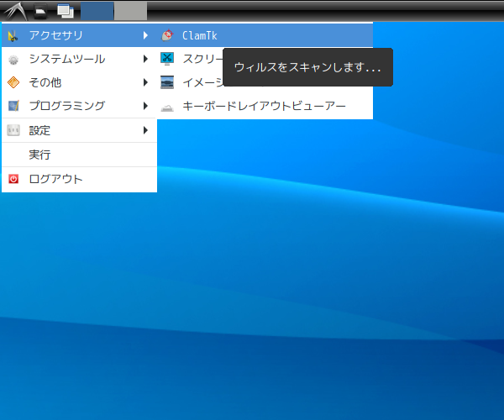Screen dimensions: 504x420
Task: Expand the 設定 submenu arrow
Action: 145,130
